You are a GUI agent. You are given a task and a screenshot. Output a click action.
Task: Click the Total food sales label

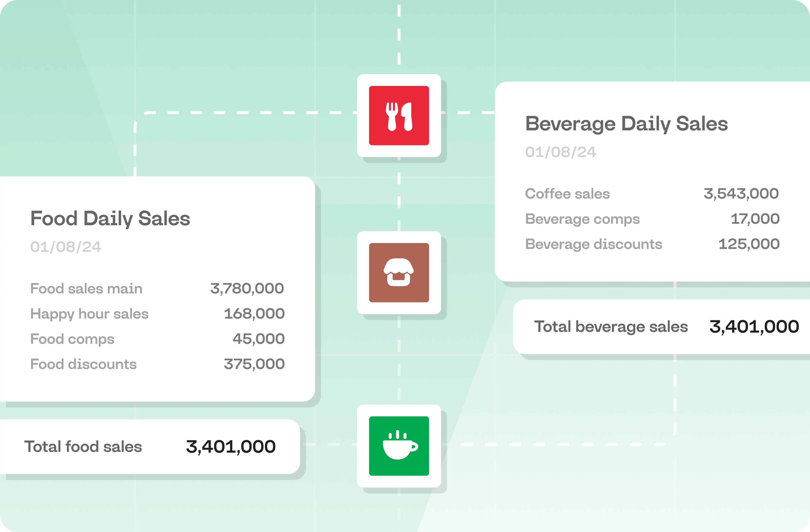(x=83, y=447)
